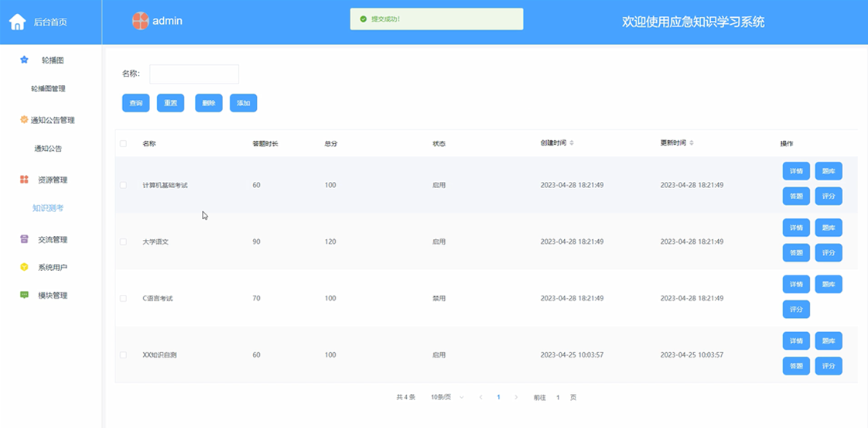Screen dimensions: 868x428
Task: Expand the 轮播图 sidebar menu
Action: point(51,60)
